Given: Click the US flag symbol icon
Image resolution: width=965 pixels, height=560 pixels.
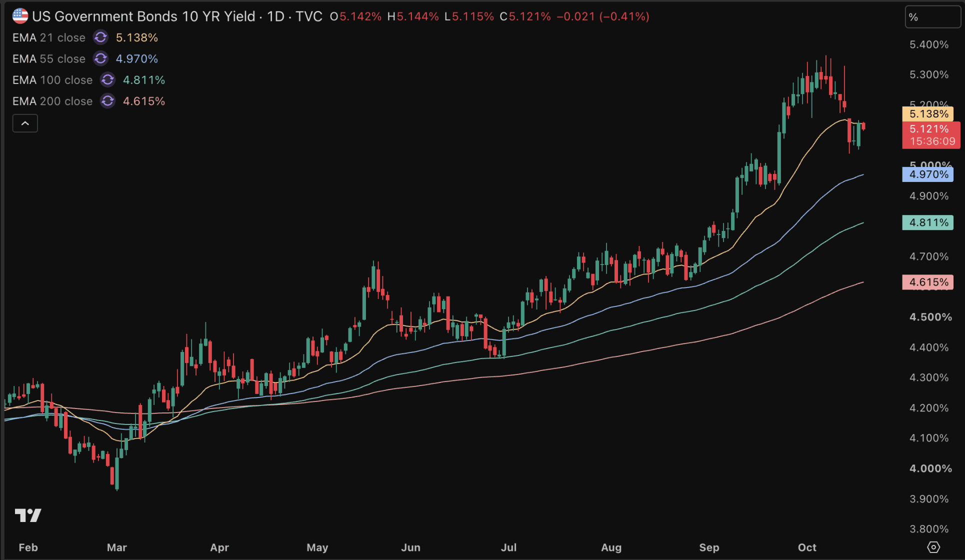Looking at the screenshot, I should [20, 16].
